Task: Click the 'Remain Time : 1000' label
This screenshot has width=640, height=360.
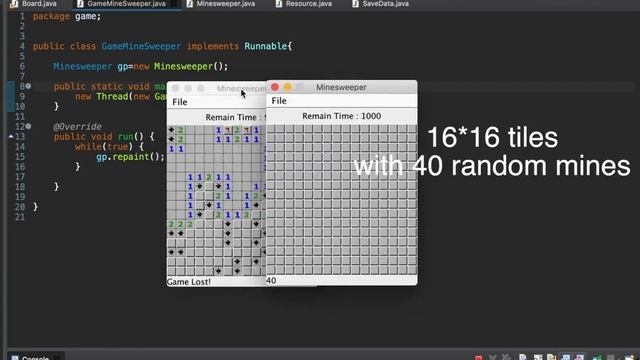Action: (342, 116)
